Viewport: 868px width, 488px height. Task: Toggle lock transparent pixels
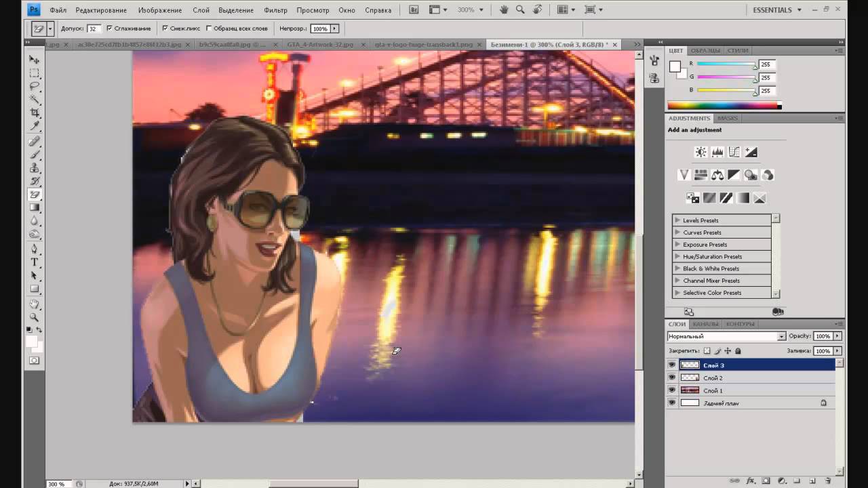(x=707, y=351)
